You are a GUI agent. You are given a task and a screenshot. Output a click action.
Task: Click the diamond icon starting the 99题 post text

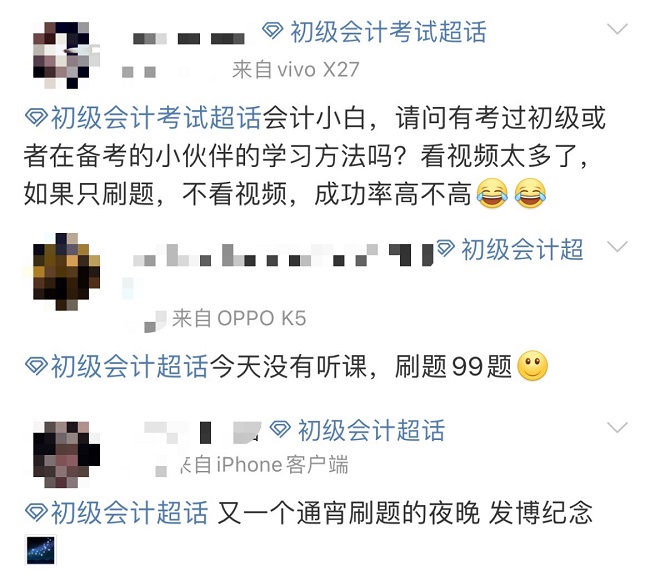click(36, 366)
